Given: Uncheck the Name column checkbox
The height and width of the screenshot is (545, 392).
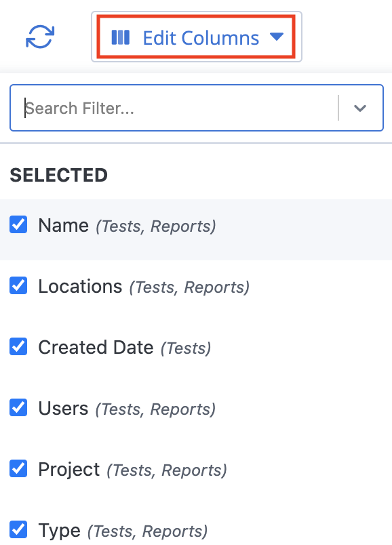Looking at the screenshot, I should [18, 224].
